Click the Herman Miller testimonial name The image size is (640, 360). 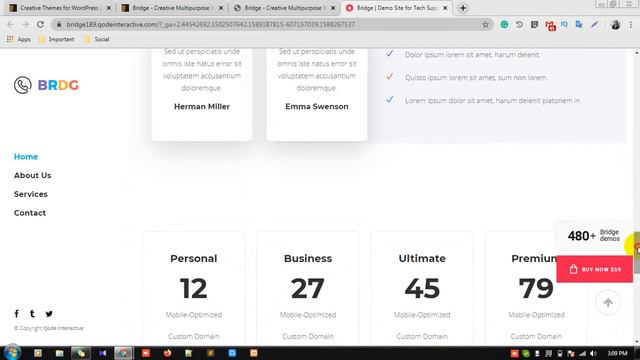(202, 107)
